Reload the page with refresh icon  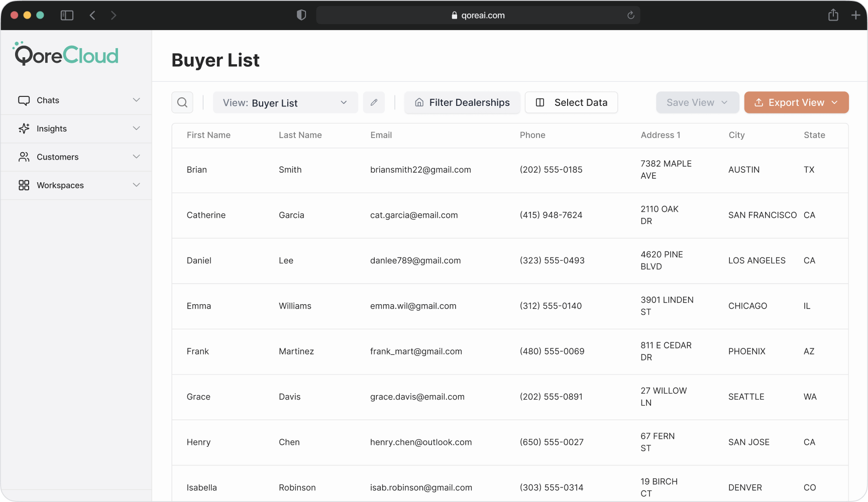[x=631, y=15]
